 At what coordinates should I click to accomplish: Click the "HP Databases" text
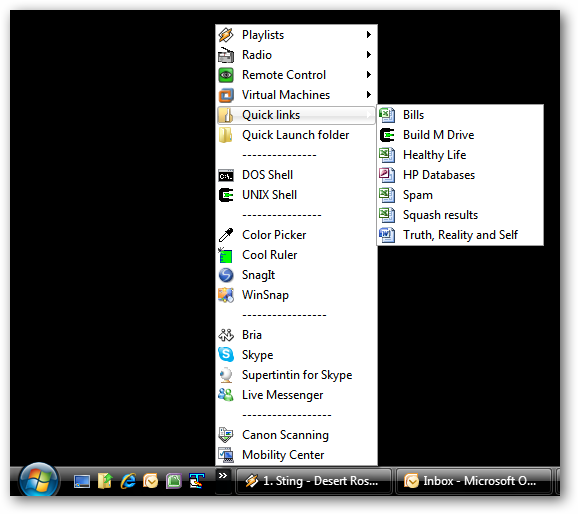tap(439, 175)
